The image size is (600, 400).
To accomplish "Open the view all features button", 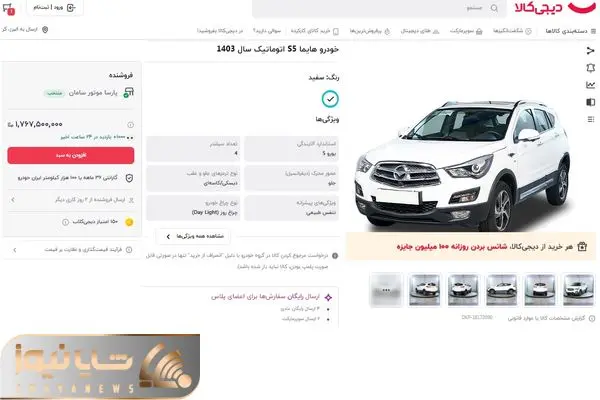I will [x=194, y=237].
